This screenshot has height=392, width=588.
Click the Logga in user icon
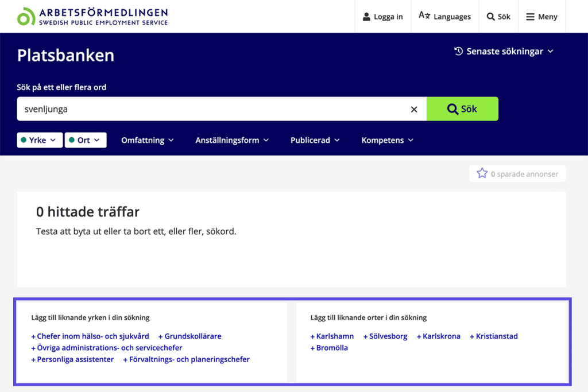[366, 17]
